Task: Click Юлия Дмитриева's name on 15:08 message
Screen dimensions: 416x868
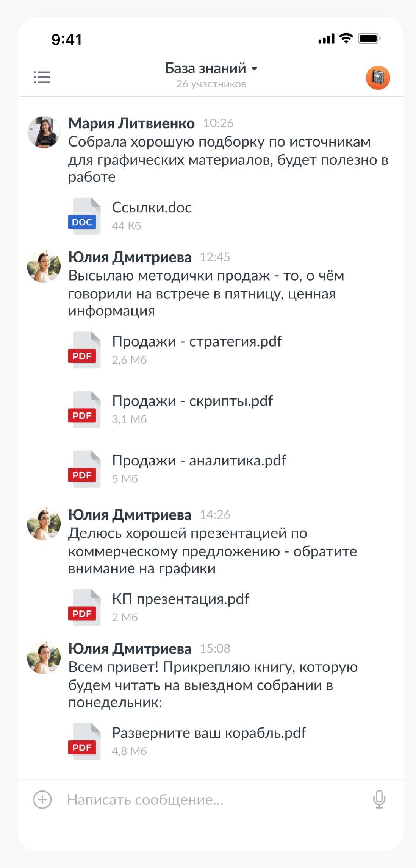Action: click(130, 648)
